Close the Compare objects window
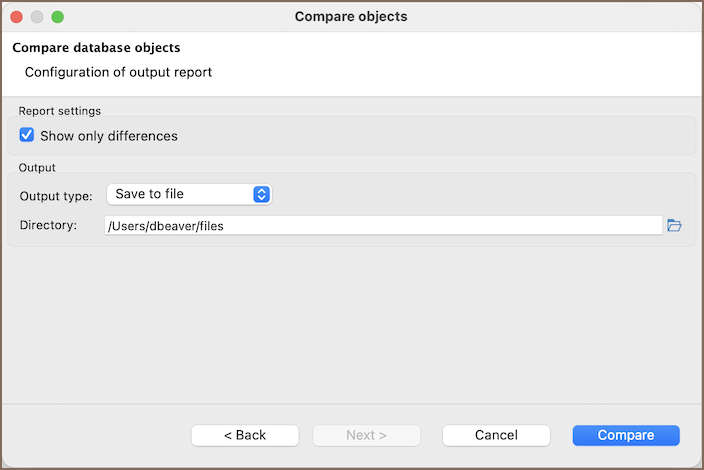The image size is (704, 470). 17,17
